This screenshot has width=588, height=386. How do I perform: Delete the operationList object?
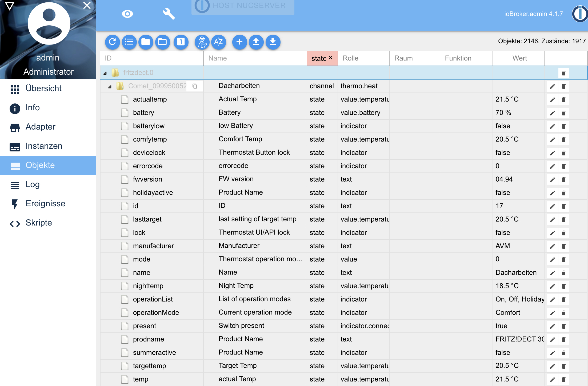(x=563, y=299)
